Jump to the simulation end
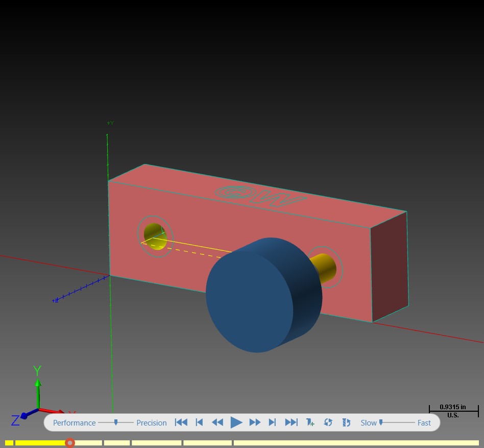The height and width of the screenshot is (448, 484). click(x=292, y=422)
